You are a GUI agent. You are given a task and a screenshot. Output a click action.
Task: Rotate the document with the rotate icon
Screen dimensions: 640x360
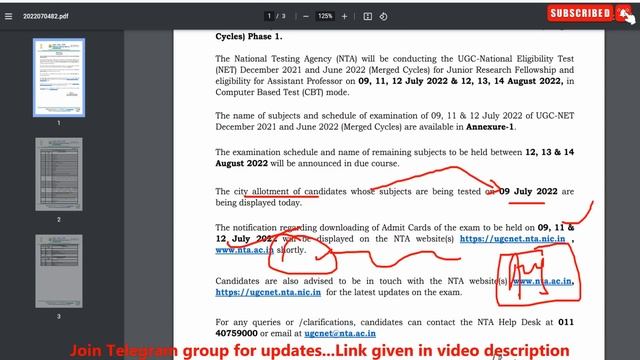(383, 16)
